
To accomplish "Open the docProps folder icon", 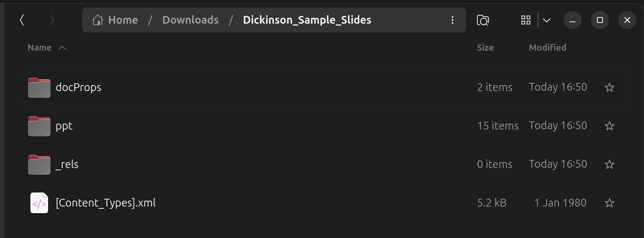I will click(x=39, y=87).
